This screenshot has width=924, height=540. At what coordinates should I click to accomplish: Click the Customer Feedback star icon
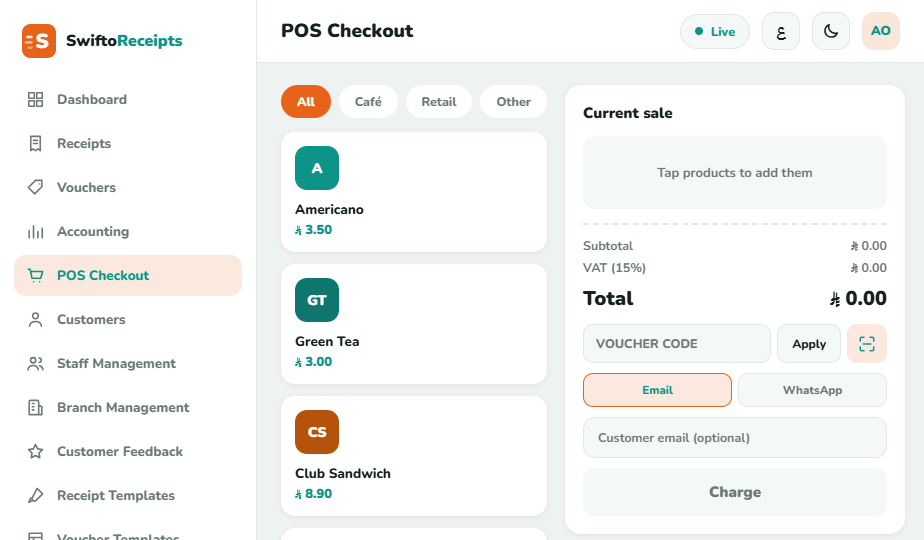coord(35,452)
